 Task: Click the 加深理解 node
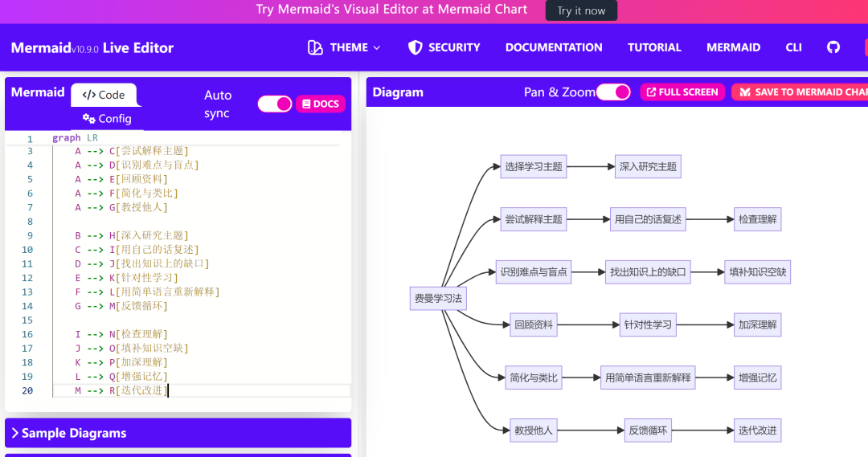coord(757,324)
